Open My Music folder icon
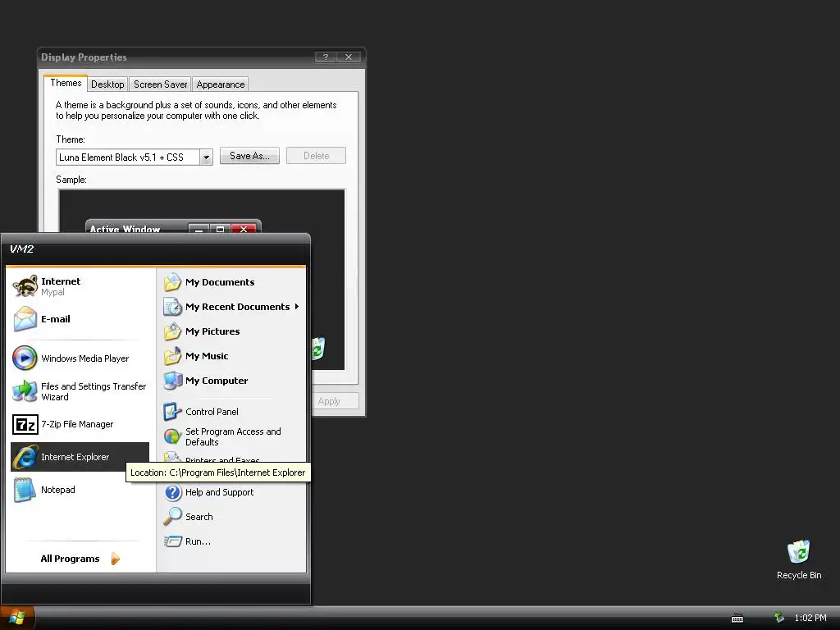The width and height of the screenshot is (840, 630). pos(172,356)
